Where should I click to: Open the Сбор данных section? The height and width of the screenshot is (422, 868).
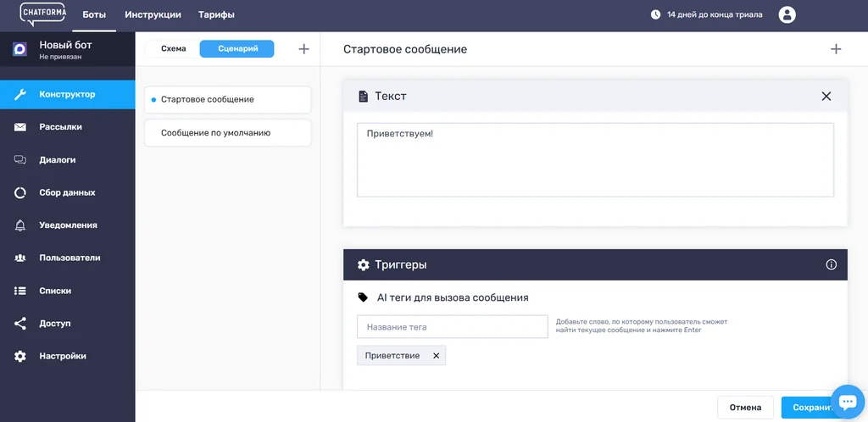(68, 192)
